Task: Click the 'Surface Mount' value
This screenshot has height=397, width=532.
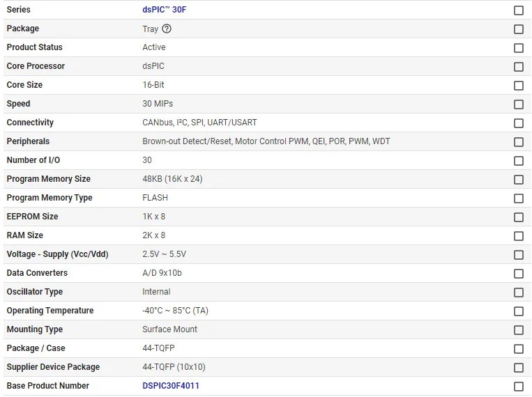Action: [x=169, y=329]
